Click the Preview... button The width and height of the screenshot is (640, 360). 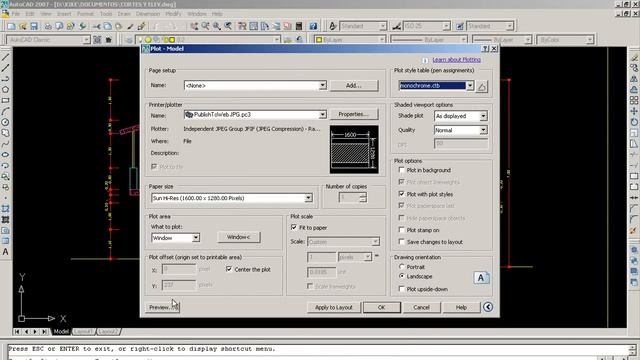tap(162, 307)
